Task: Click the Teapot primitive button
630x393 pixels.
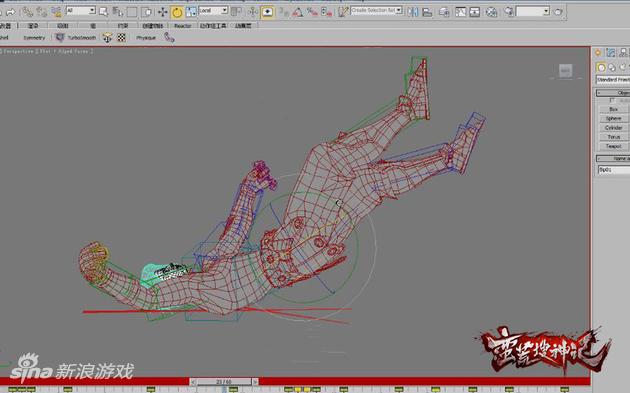Action: click(x=614, y=146)
